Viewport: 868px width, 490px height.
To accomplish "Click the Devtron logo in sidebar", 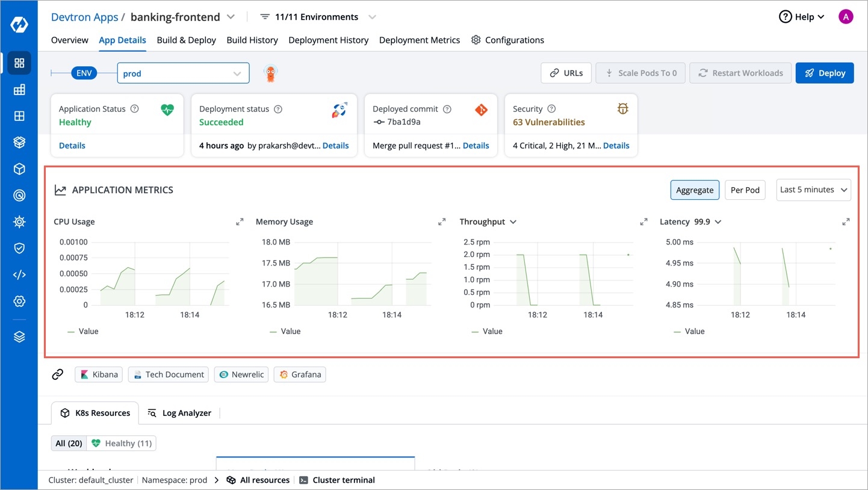I will (x=19, y=25).
